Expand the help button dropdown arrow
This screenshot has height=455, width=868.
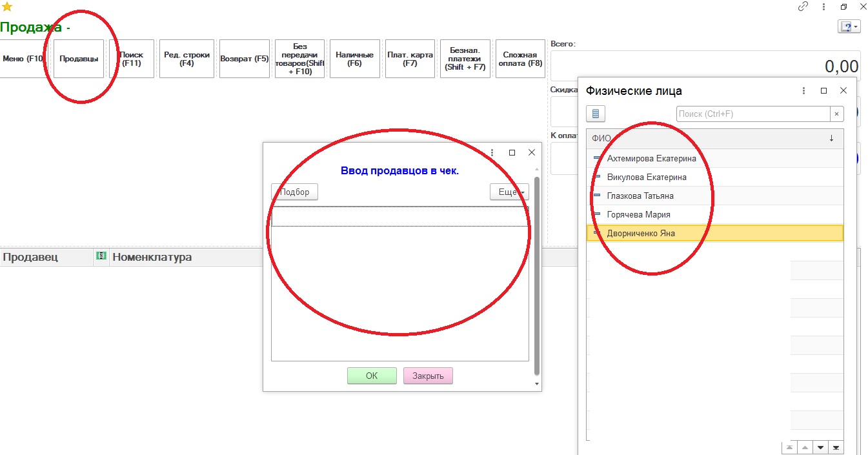[856, 26]
